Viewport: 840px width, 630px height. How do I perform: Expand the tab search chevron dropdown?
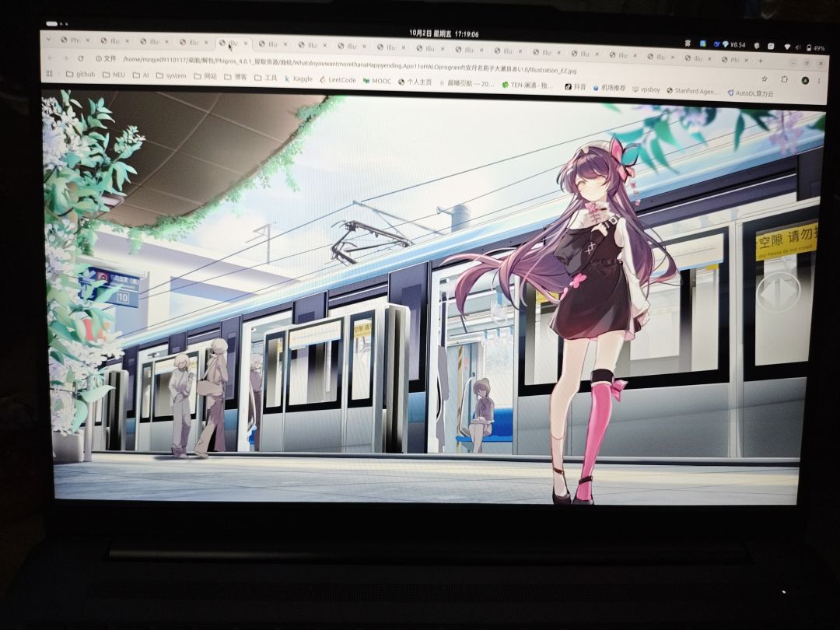(x=48, y=39)
